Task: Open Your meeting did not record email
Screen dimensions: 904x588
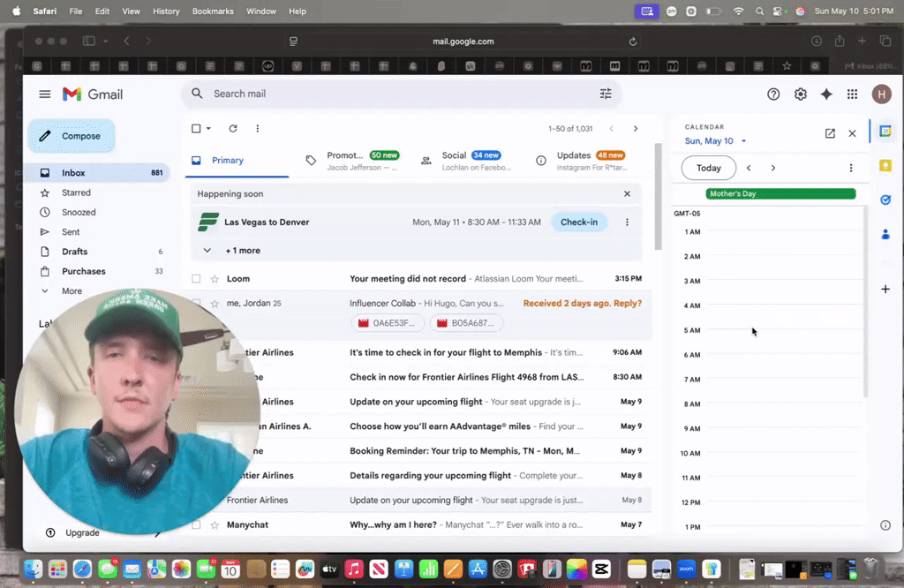Action: click(x=408, y=279)
